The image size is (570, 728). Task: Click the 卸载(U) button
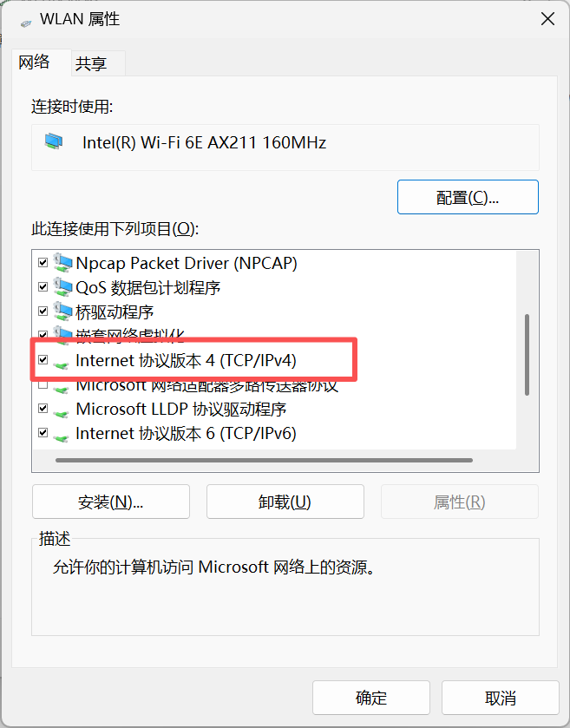(x=285, y=502)
